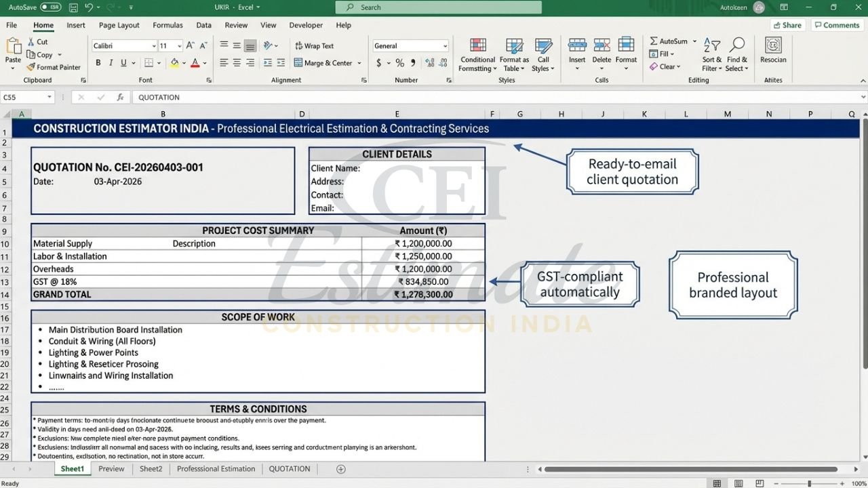Click the Clear button in Editing group
This screenshot has width=868, height=488.
(x=665, y=66)
